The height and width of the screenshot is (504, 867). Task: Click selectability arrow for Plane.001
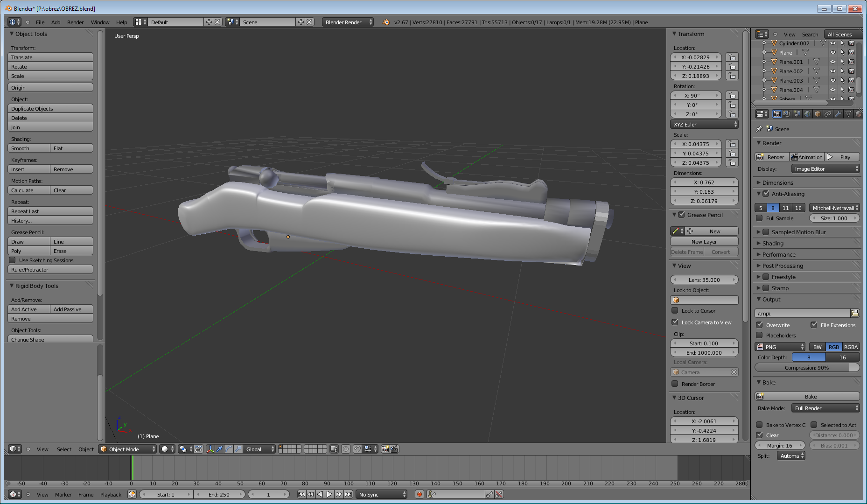coord(842,62)
